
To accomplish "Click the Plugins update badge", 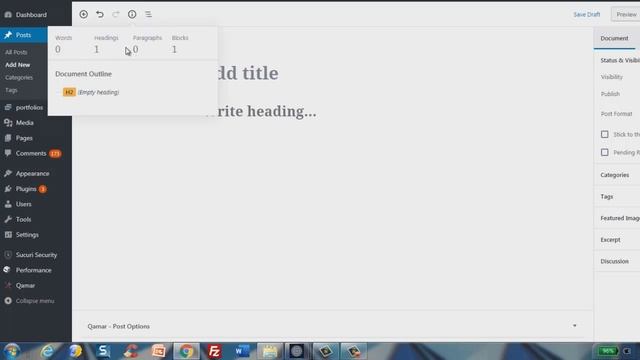I will pyautogui.click(x=42, y=189).
